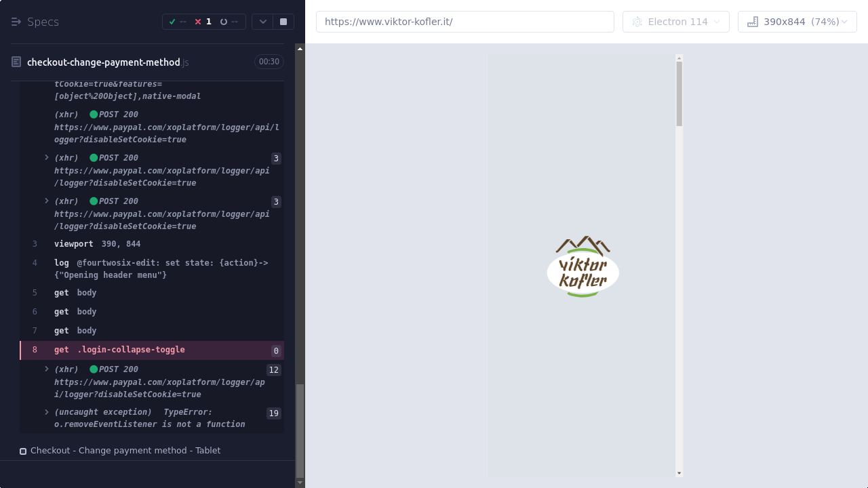The height and width of the screenshot is (488, 868).
Task: Click the pending spinner counter icon
Action: pyautogui.click(x=224, y=22)
